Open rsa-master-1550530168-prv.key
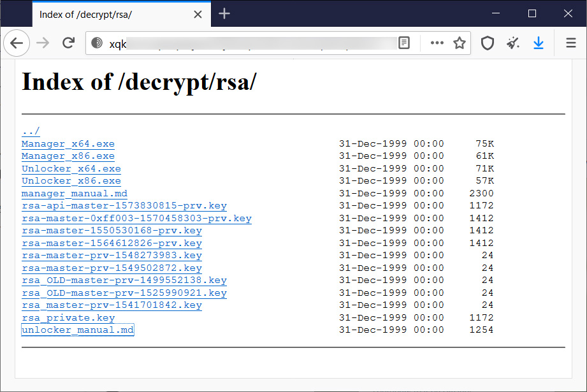This screenshot has width=587, height=392. (112, 230)
